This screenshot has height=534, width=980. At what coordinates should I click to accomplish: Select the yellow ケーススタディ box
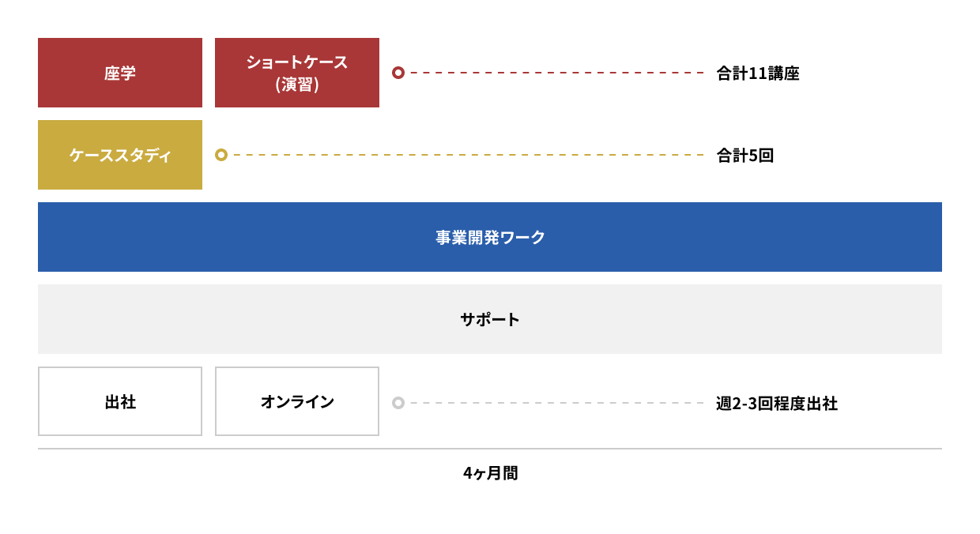pos(120,155)
